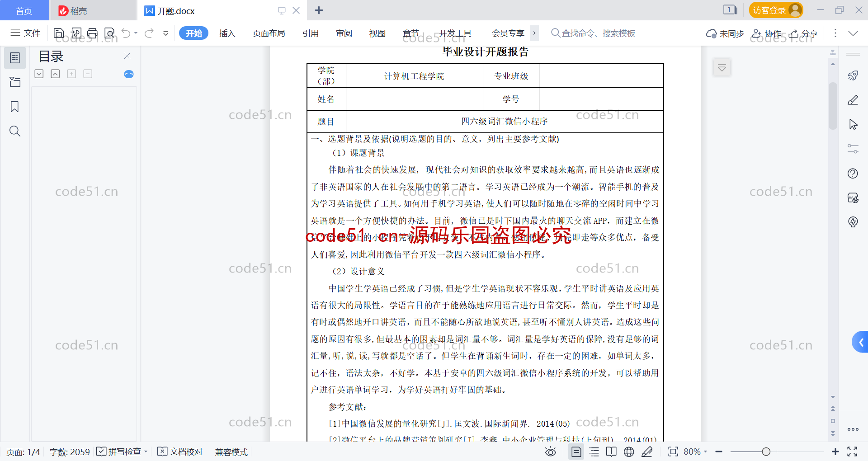Image resolution: width=868 pixels, height=461 pixels.
Task: Select the cursor selection tool in right sidebar
Action: pos(853,124)
